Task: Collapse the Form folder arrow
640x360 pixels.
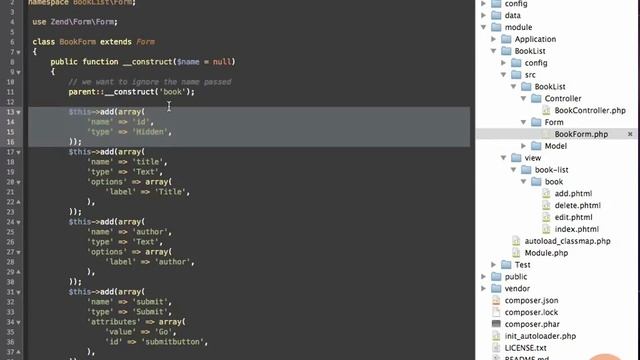Action: (x=524, y=122)
